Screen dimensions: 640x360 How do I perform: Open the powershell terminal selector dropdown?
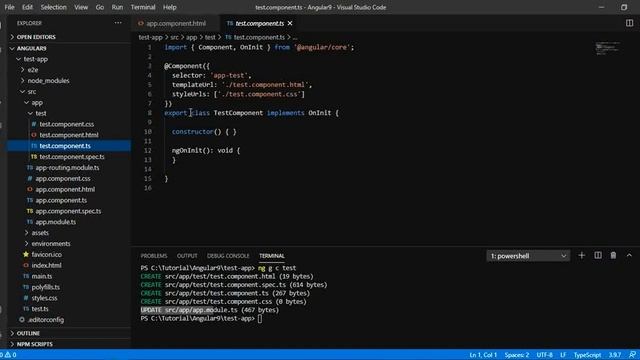(528, 256)
